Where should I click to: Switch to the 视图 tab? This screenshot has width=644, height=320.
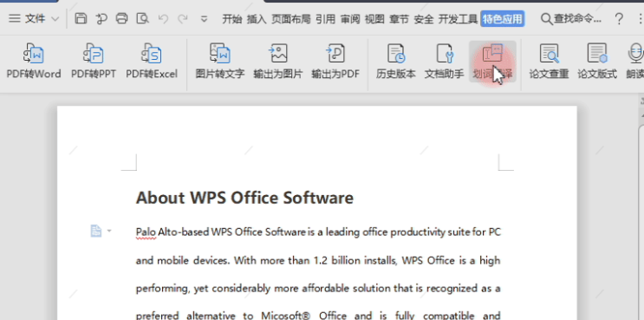[x=374, y=19]
